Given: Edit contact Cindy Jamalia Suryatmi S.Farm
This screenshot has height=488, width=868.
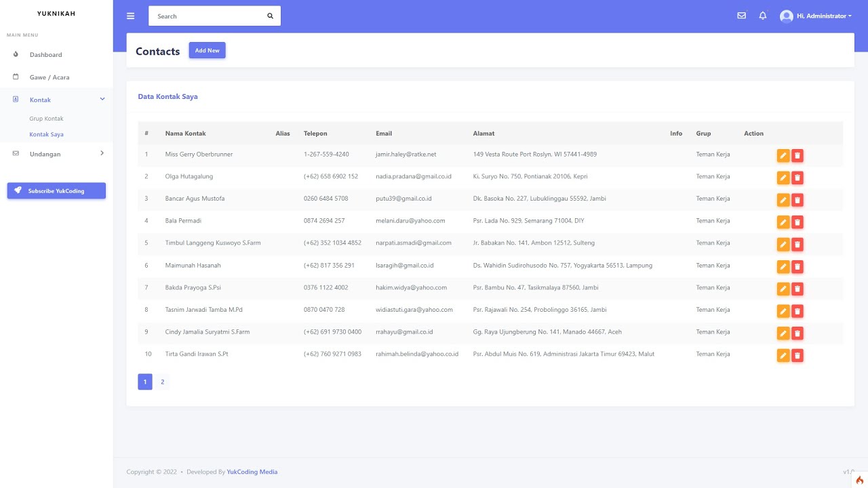Looking at the screenshot, I should [783, 333].
